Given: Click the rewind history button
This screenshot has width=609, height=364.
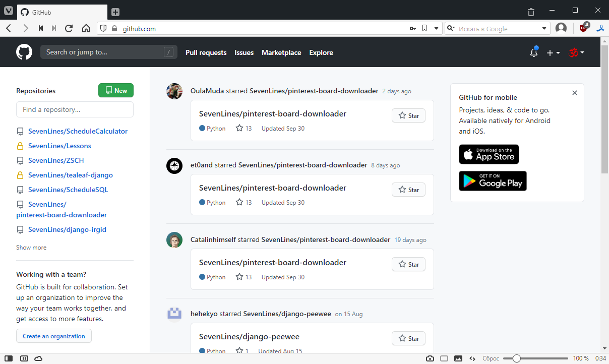Looking at the screenshot, I should click(x=41, y=29).
